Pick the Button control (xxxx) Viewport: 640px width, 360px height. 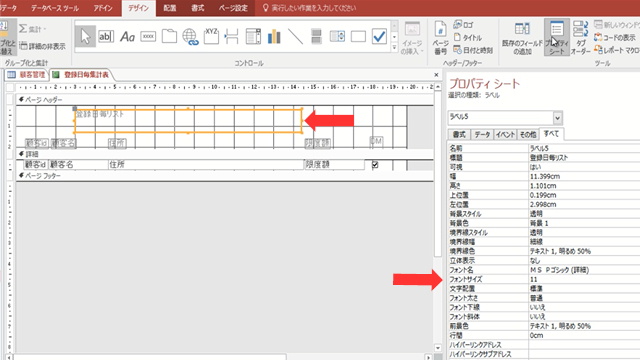148,37
